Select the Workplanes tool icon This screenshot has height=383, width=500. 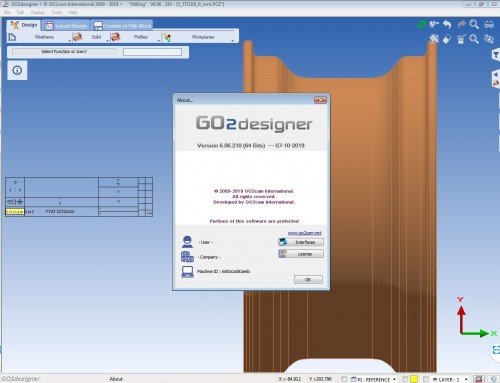167,37
